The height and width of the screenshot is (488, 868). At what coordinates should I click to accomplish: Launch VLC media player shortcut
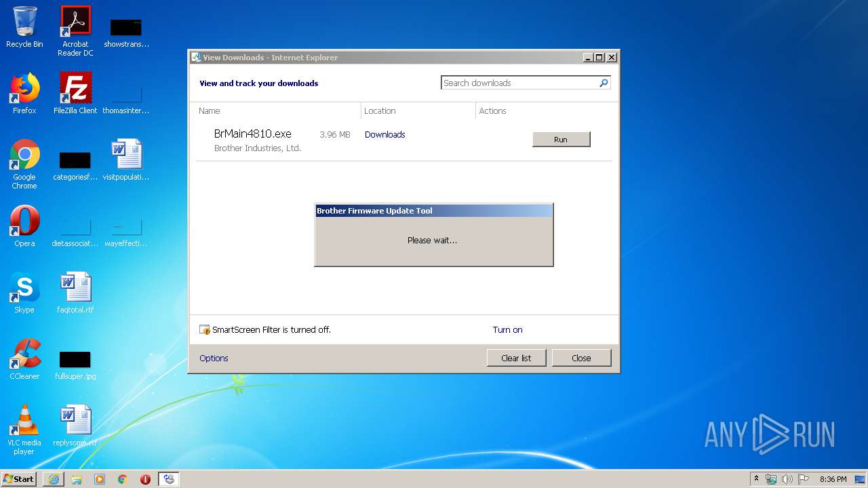tap(24, 430)
